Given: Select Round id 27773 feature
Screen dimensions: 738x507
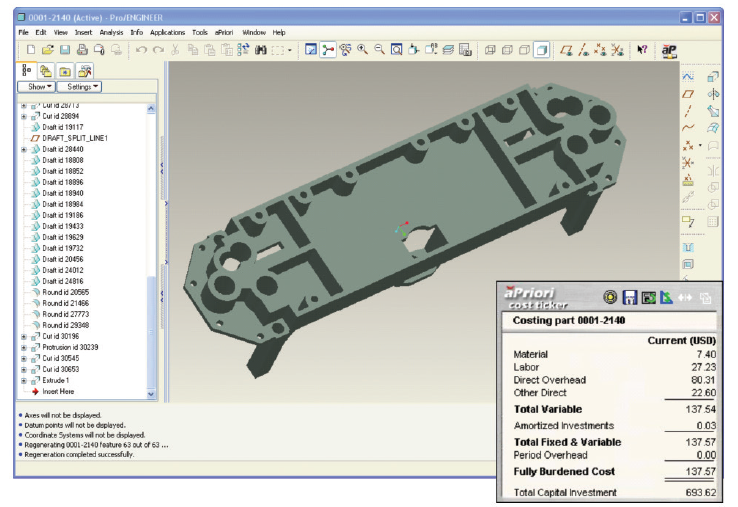Looking at the screenshot, I should click(65, 314).
